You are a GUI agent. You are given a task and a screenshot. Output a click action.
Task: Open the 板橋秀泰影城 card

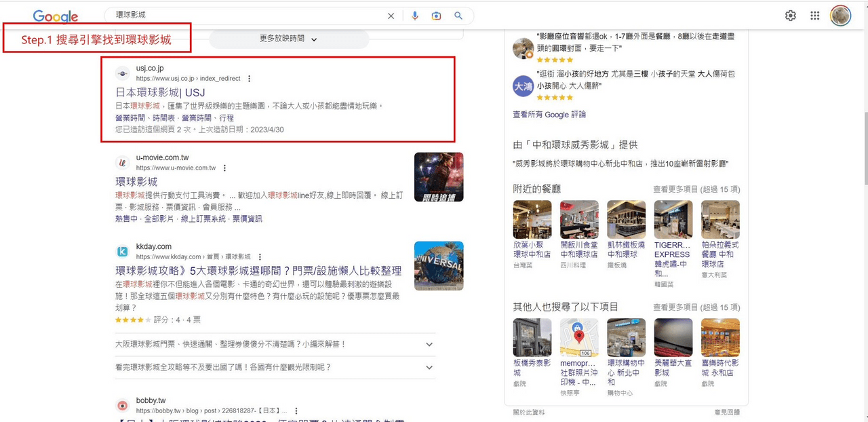click(x=532, y=353)
